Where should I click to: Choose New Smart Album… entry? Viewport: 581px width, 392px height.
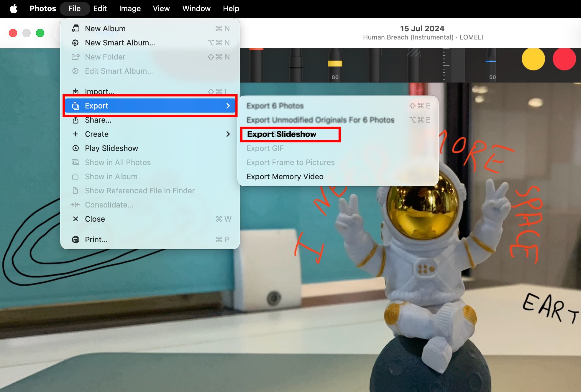[150, 43]
